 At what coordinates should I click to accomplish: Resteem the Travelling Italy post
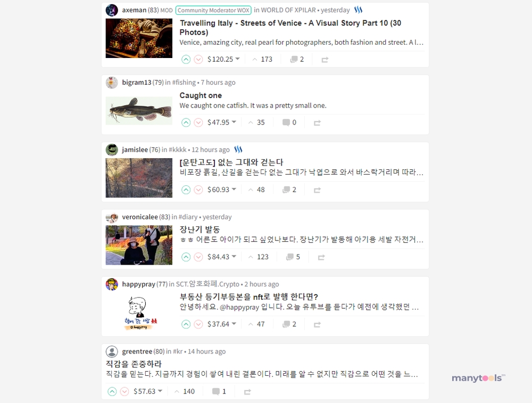(325, 60)
